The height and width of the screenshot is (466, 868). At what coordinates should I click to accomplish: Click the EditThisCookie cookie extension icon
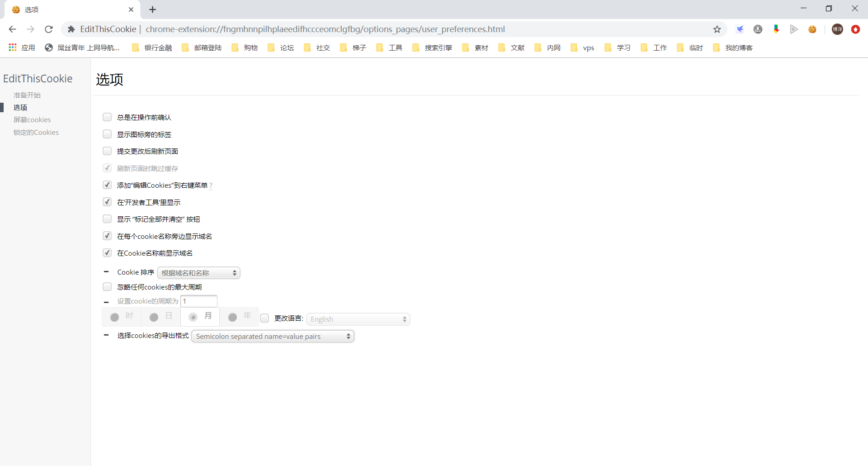pos(812,29)
